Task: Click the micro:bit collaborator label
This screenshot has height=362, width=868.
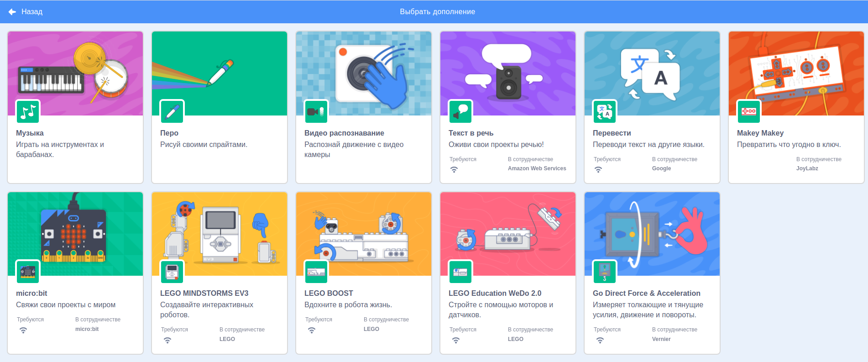Action: click(87, 329)
